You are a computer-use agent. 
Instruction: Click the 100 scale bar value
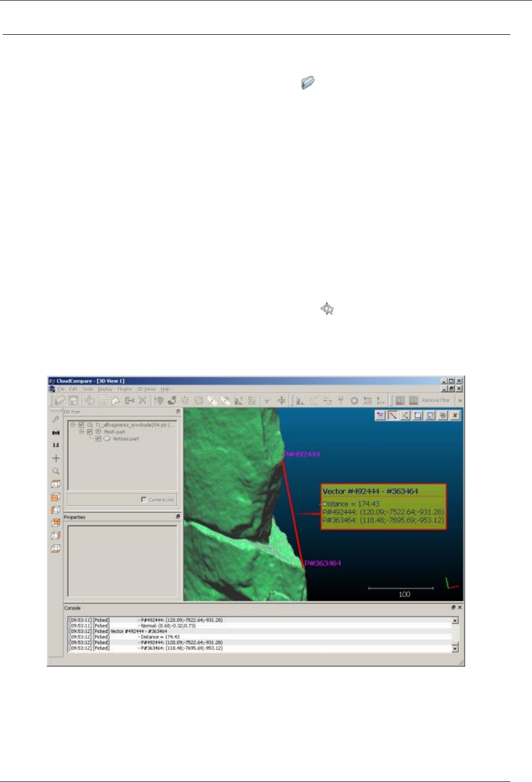coord(404,595)
